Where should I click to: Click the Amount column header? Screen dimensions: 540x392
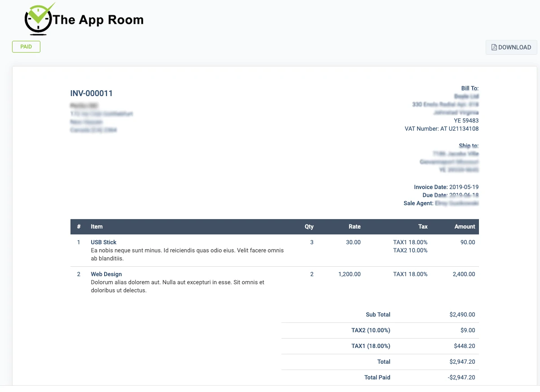465,227
